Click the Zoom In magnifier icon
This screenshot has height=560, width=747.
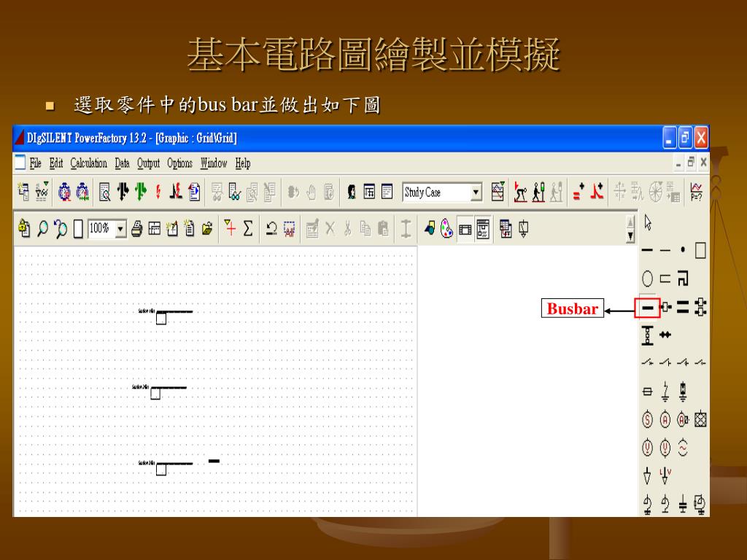[42, 229]
